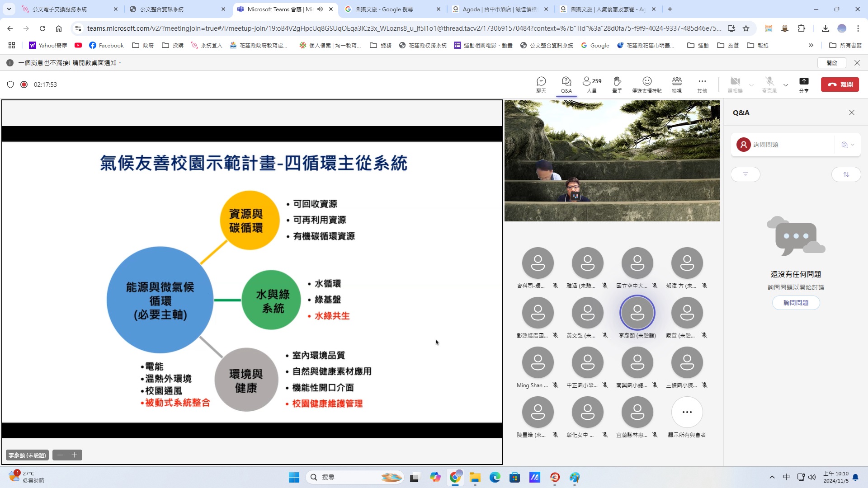Open the Teams chat panel
Screen dimensions: 868x488
coord(541,84)
